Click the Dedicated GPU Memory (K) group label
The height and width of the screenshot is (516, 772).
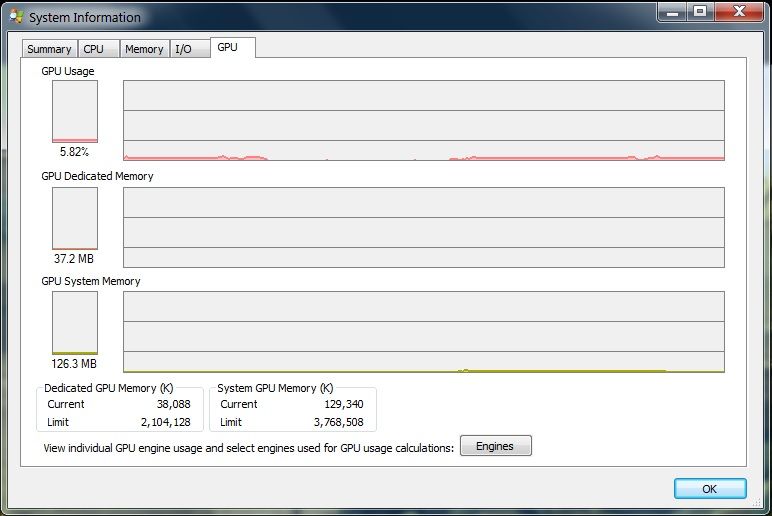coord(109,388)
